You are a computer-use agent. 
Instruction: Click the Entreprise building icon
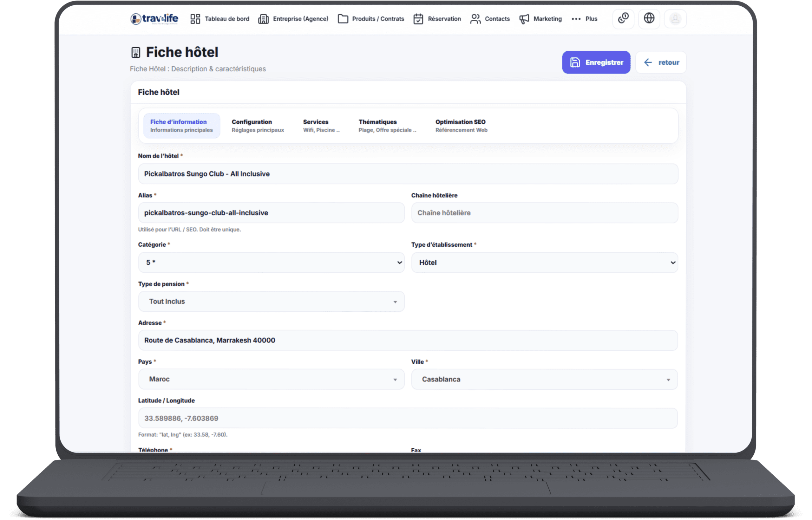[x=264, y=19]
